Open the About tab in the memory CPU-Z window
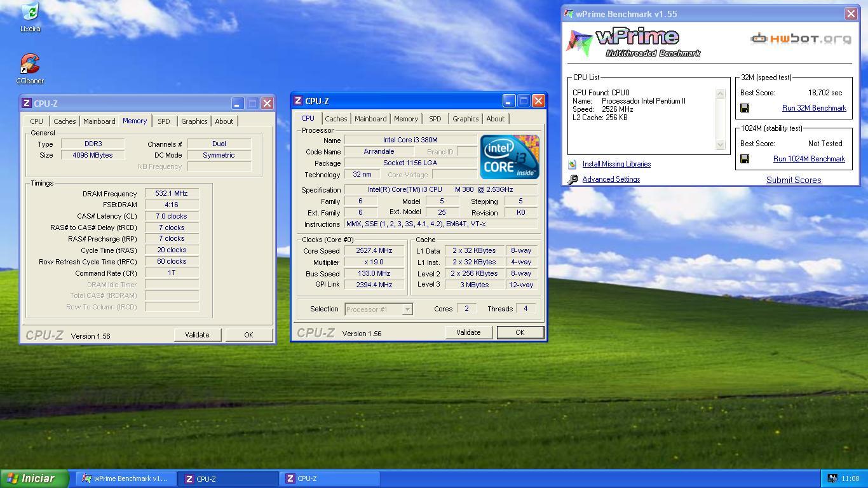The width and height of the screenshot is (868, 488). click(224, 121)
